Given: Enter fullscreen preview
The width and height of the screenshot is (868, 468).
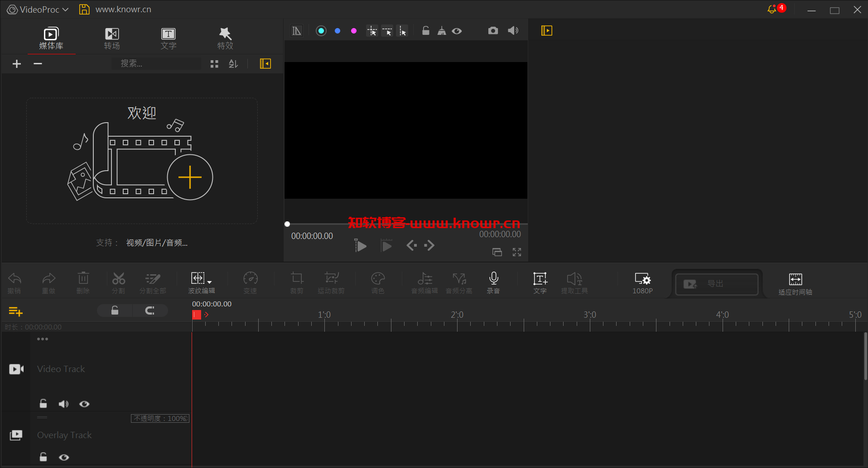Looking at the screenshot, I should tap(517, 252).
